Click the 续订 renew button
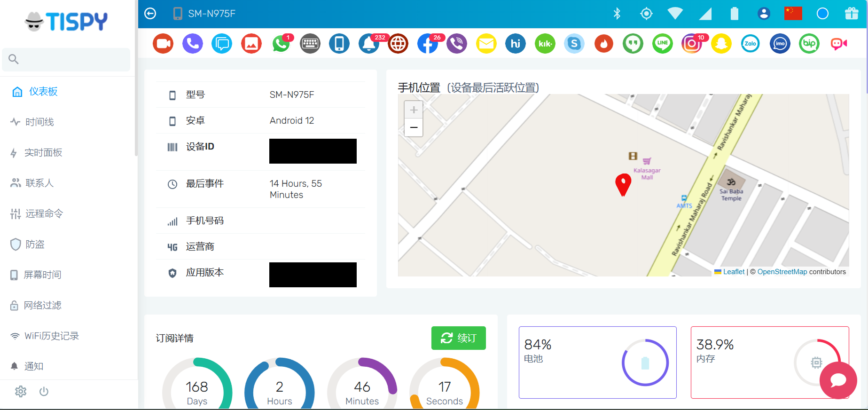868x410 pixels. (x=459, y=338)
